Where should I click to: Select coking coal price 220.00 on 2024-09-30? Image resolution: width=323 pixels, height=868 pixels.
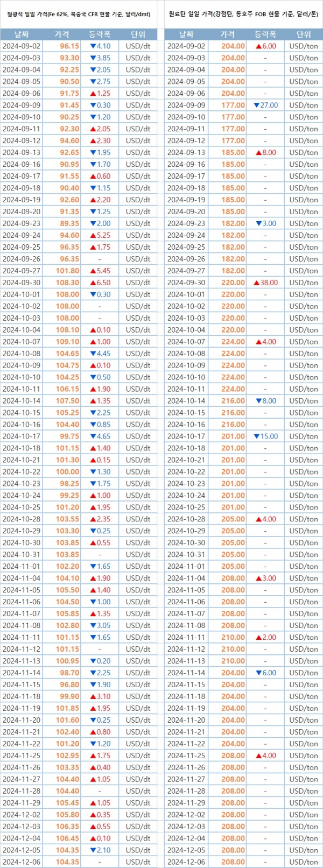[233, 283]
